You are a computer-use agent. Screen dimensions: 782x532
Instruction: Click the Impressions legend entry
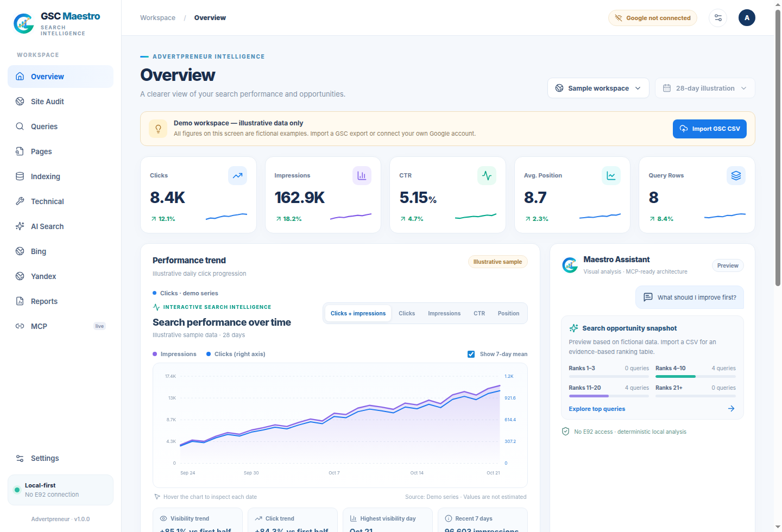tap(174, 354)
